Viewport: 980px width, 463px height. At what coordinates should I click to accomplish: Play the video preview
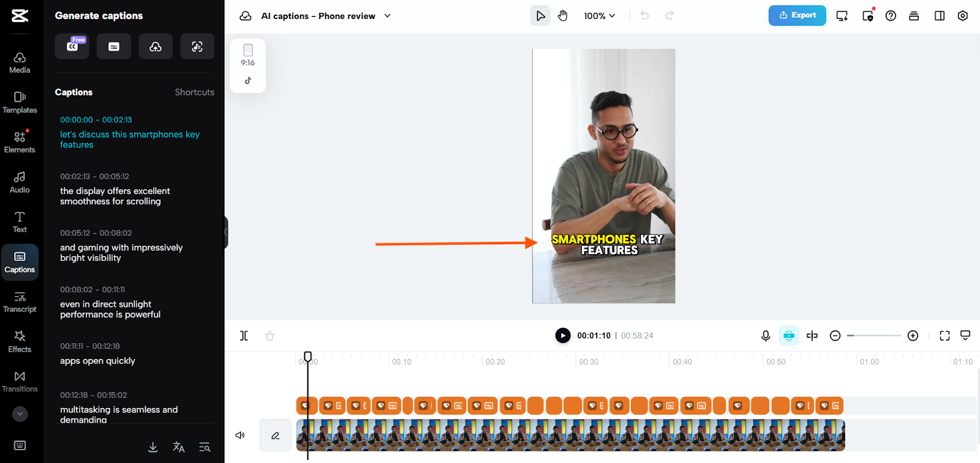[563, 336]
